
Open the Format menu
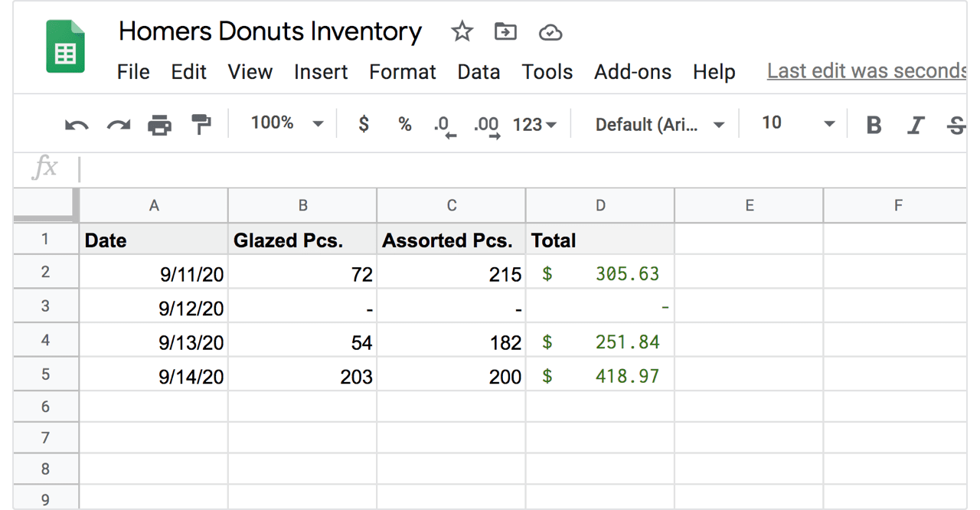403,72
